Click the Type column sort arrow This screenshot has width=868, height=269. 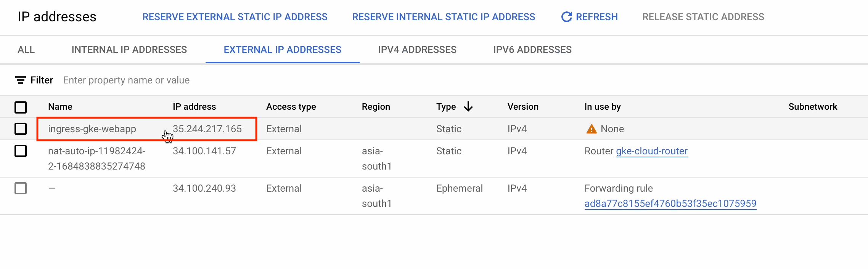click(x=468, y=107)
